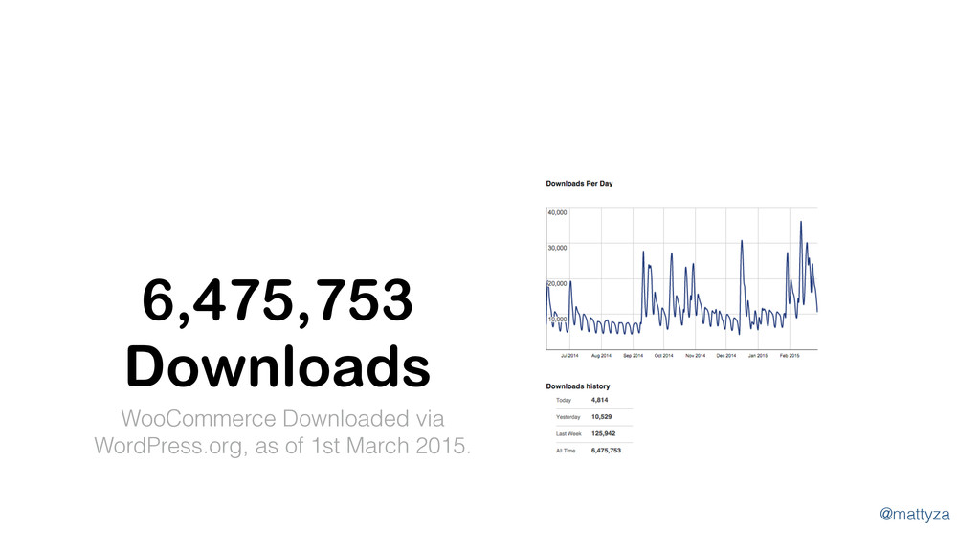The height and width of the screenshot is (551, 980).
Task: Click the 10,000 y-axis label
Action: (x=558, y=320)
